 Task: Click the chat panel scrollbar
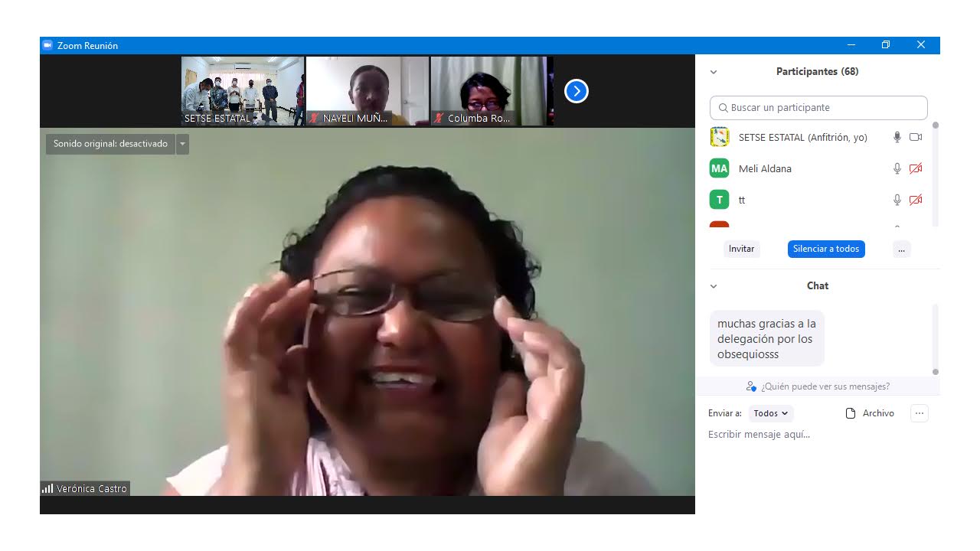[x=935, y=339]
